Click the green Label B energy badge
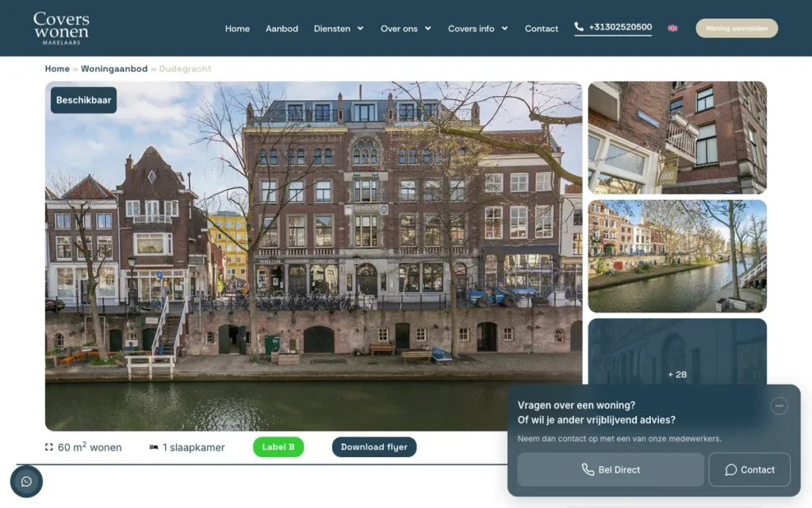 click(x=278, y=447)
